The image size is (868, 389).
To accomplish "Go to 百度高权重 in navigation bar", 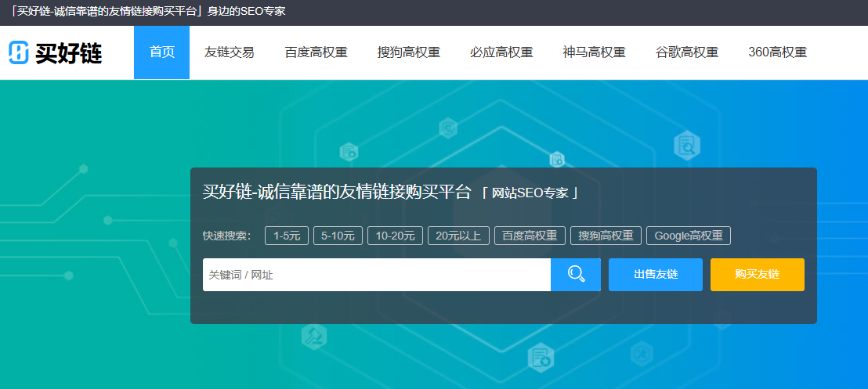I will (x=316, y=52).
